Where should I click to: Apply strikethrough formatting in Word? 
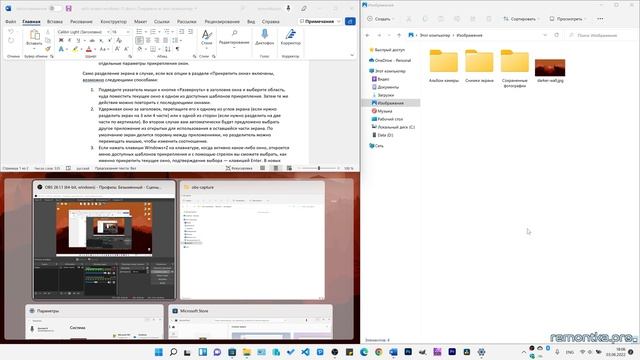92,40
